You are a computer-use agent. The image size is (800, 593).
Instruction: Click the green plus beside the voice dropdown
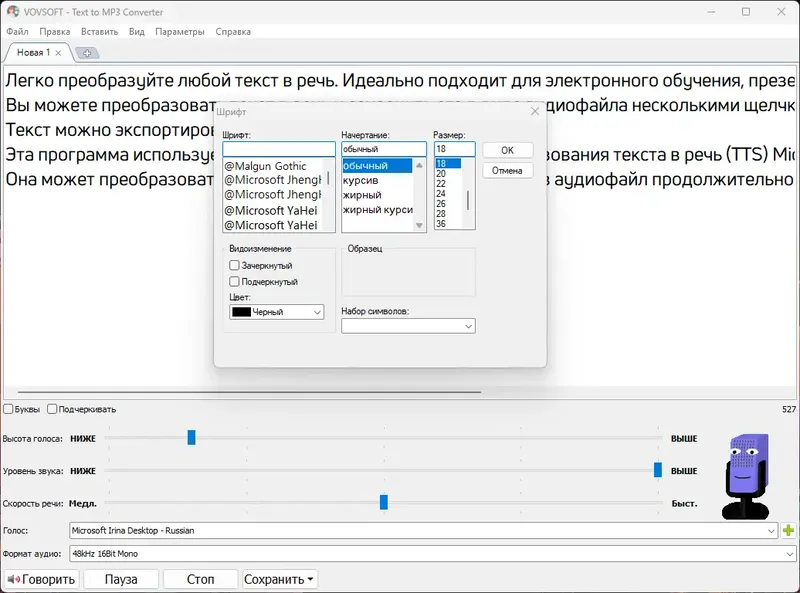(x=786, y=532)
